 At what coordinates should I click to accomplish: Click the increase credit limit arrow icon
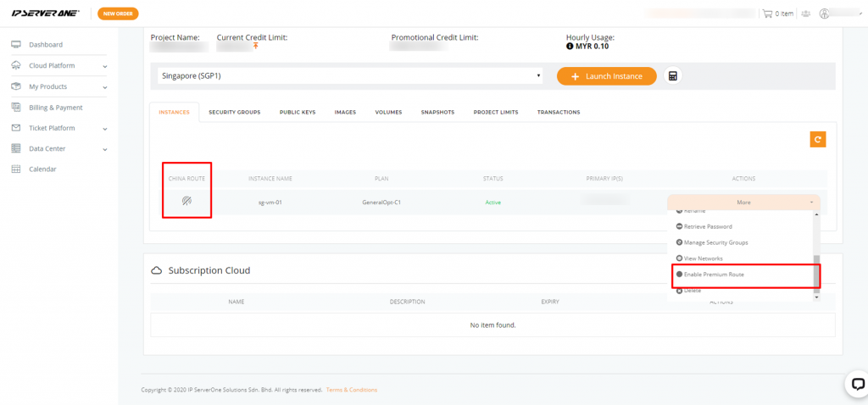click(256, 47)
